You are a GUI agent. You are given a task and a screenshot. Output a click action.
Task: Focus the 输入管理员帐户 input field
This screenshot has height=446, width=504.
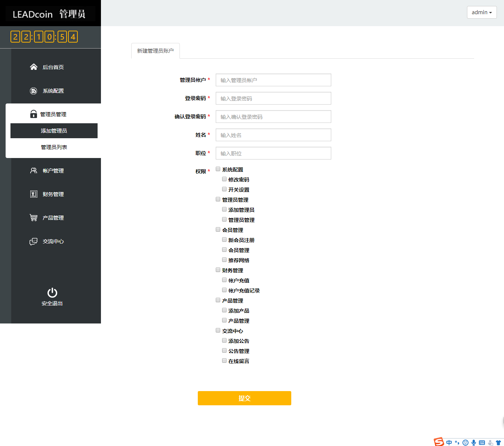(x=273, y=80)
